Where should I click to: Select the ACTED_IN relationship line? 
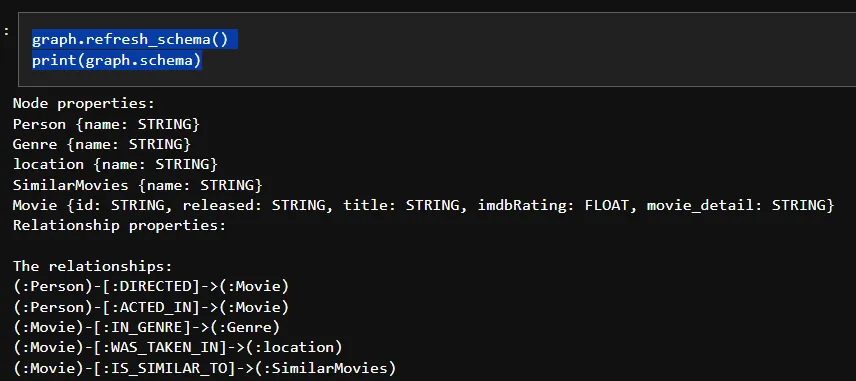(151, 307)
